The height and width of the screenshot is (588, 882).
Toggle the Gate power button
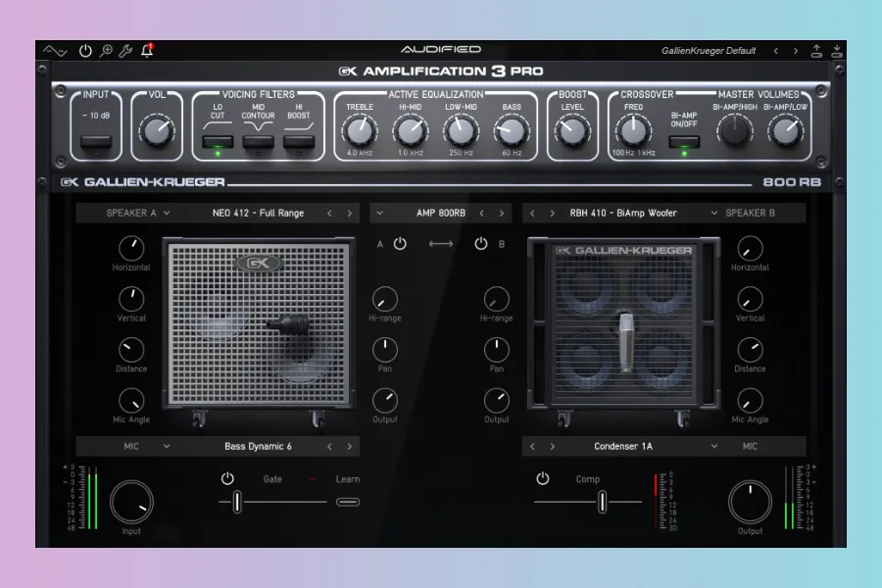point(227,479)
